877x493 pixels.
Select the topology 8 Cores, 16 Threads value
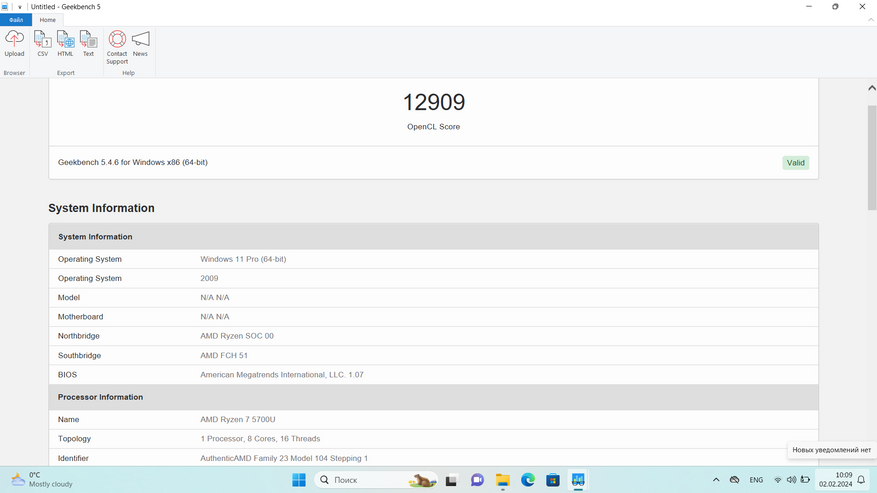click(260, 439)
